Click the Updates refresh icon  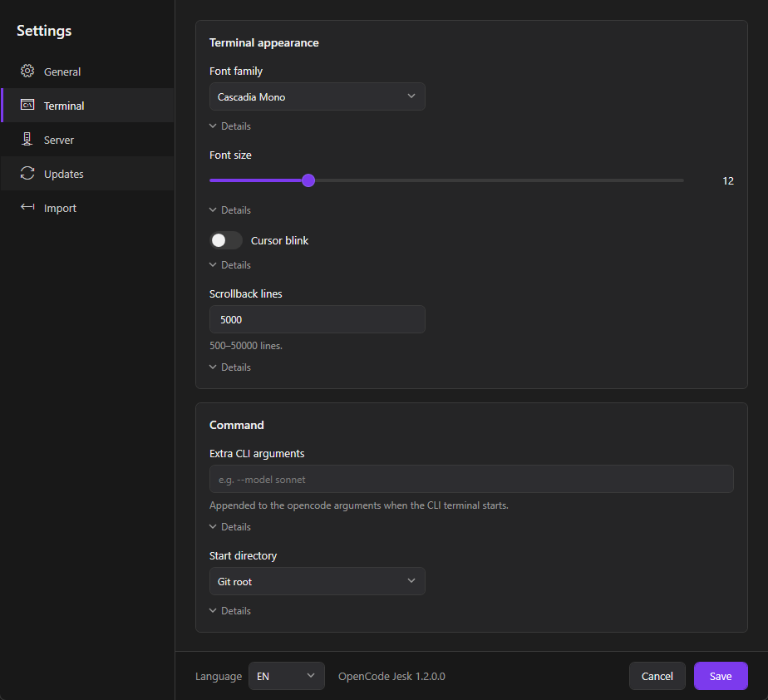[x=27, y=174]
